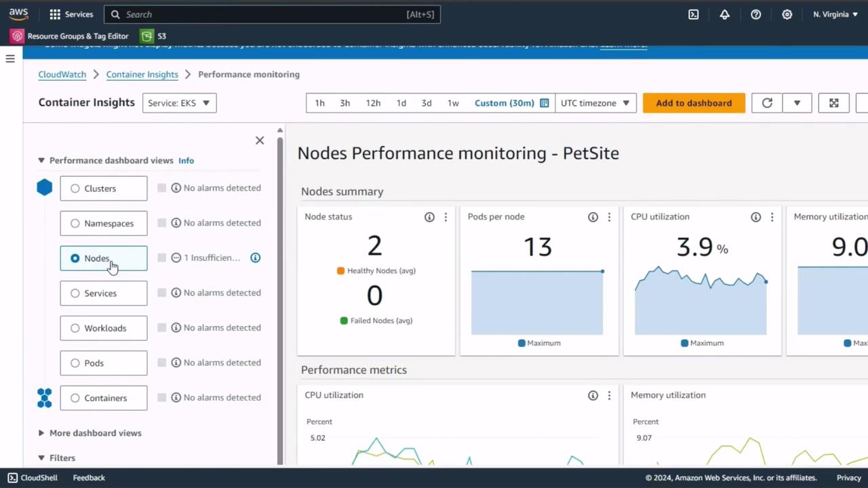Screen dimensions: 868x488
Task: Select the 1w time range
Action: (453, 103)
